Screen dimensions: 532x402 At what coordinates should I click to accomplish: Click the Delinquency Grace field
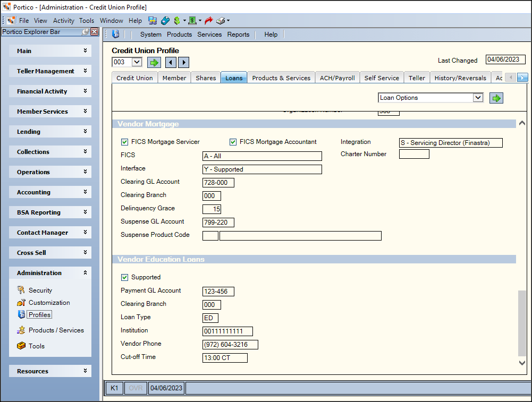tap(212, 209)
